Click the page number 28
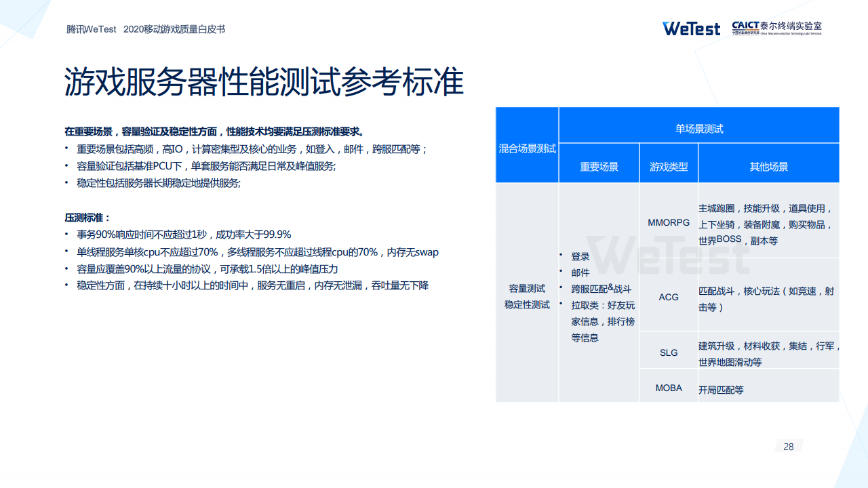Image resolution: width=868 pixels, height=488 pixels. click(x=788, y=447)
